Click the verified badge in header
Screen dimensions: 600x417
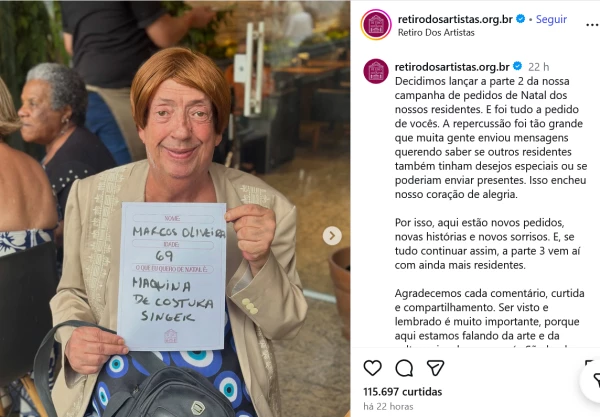point(520,18)
